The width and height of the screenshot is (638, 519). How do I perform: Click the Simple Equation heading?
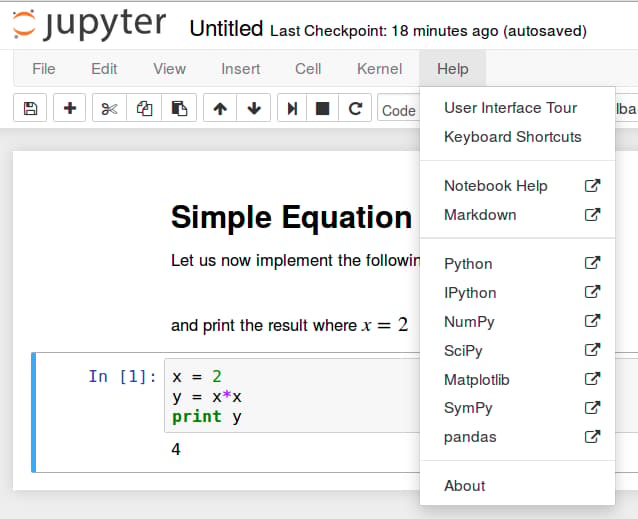click(291, 218)
